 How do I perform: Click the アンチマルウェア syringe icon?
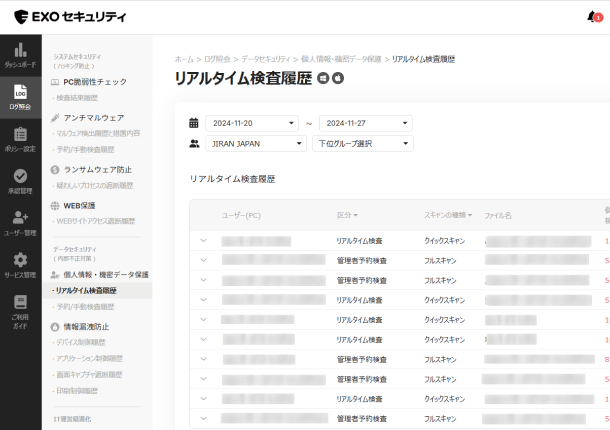[x=55, y=118]
